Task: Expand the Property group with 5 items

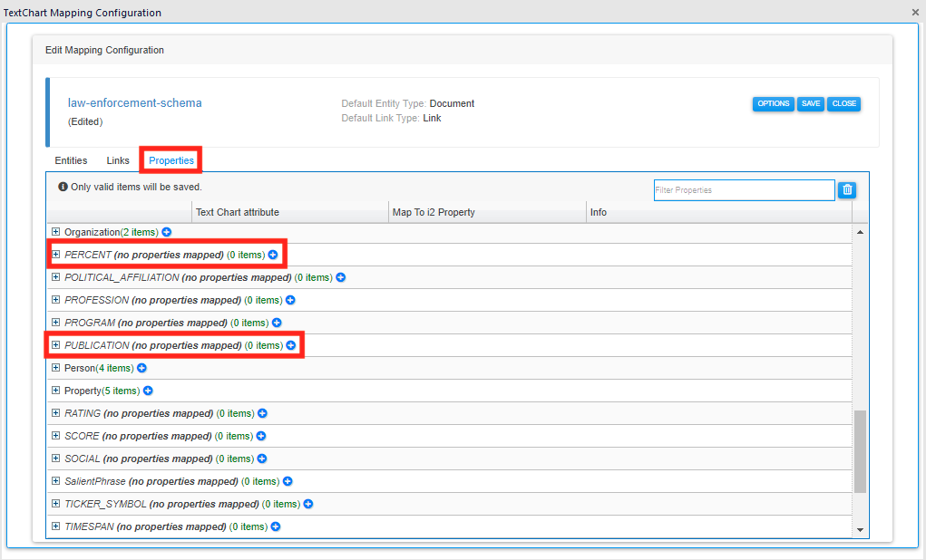Action: point(56,391)
